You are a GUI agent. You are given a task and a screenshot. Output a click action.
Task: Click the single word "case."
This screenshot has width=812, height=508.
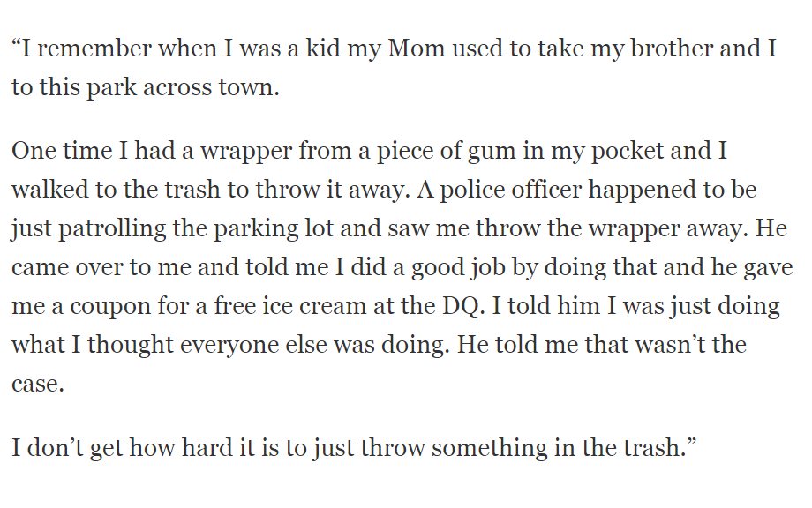[38, 385]
